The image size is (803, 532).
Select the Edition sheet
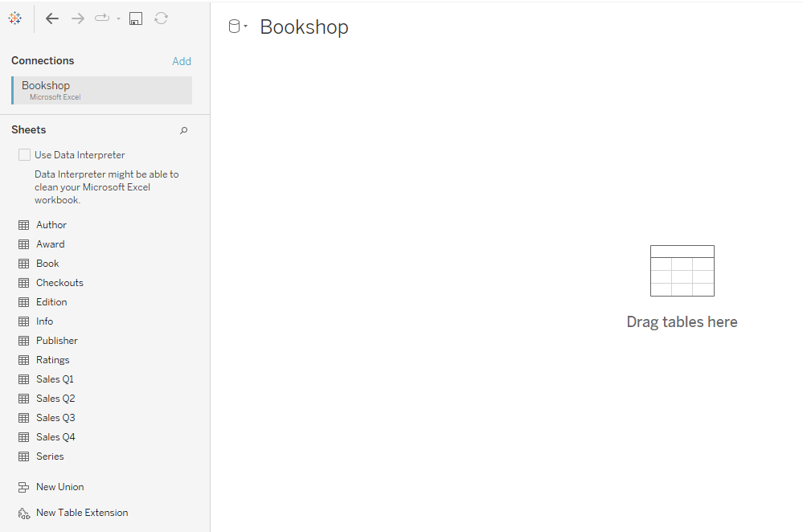point(51,302)
